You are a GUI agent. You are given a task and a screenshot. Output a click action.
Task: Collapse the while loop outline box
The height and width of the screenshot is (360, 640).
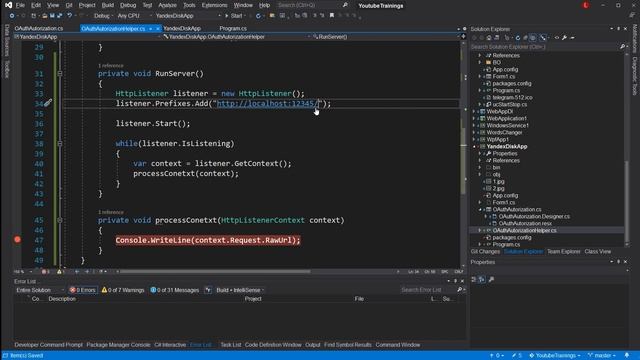(x=60, y=143)
